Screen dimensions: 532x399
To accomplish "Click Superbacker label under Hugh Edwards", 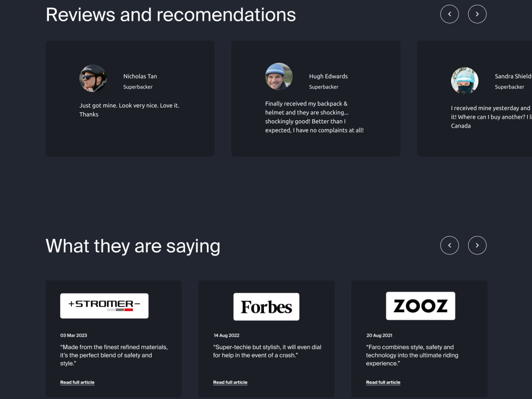I will (323, 87).
